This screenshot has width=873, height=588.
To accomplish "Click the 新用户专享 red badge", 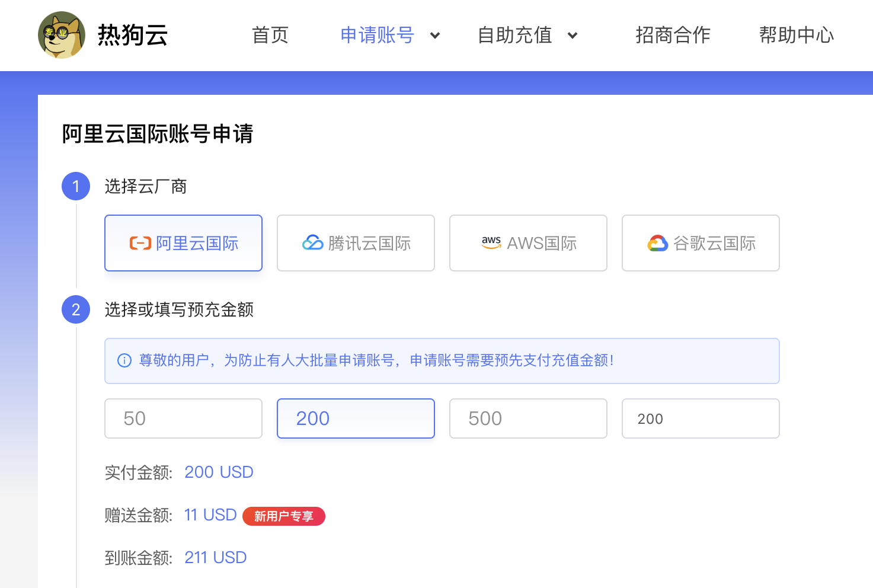I will pos(284,516).
